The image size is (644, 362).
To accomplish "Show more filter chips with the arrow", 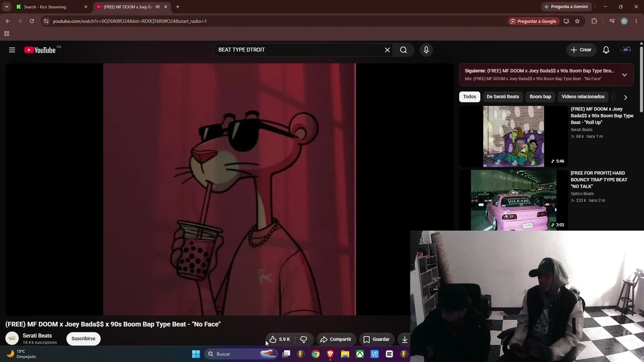I will 625,97.
